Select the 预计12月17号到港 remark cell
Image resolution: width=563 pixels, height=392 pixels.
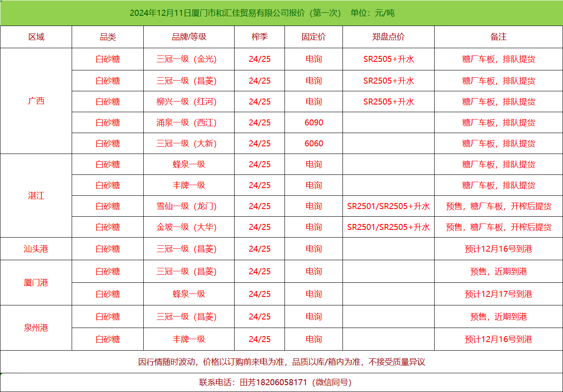tap(498, 294)
